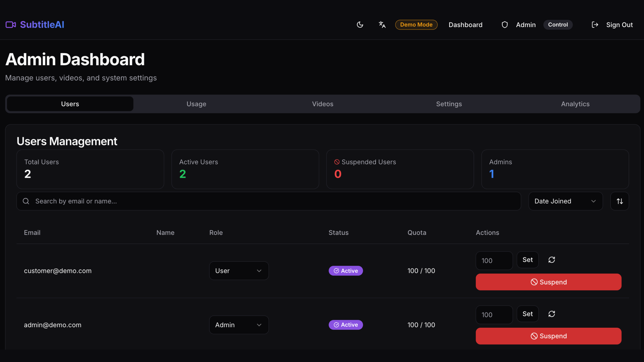The width and height of the screenshot is (644, 362).
Task: Open the language translation switcher icon
Action: coord(382,25)
